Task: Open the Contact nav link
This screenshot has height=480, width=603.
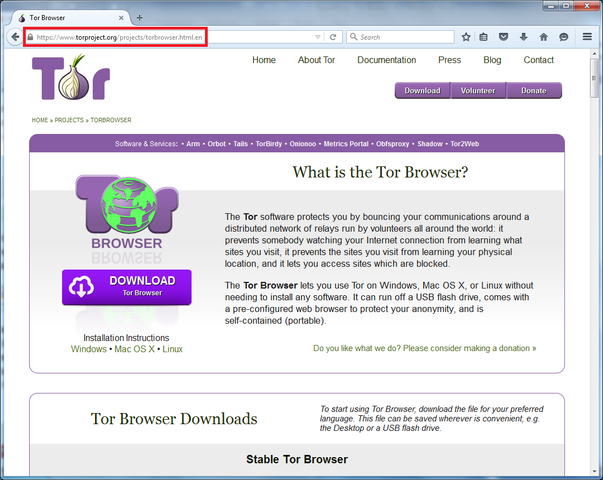Action: 538,60
